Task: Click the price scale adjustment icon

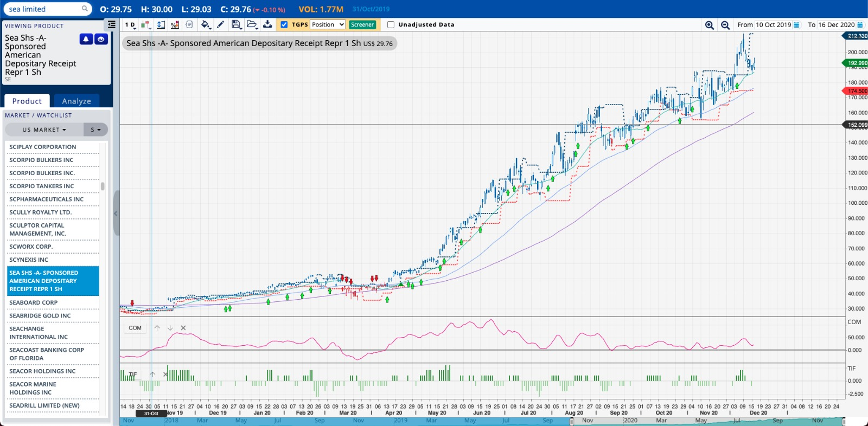Action: tap(161, 24)
